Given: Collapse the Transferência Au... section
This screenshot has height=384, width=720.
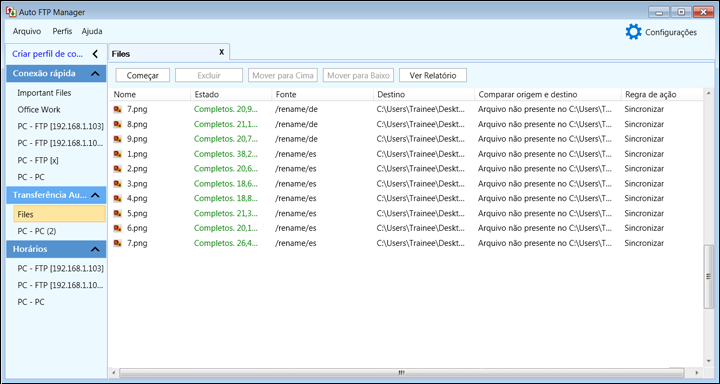Looking at the screenshot, I should coord(95,195).
